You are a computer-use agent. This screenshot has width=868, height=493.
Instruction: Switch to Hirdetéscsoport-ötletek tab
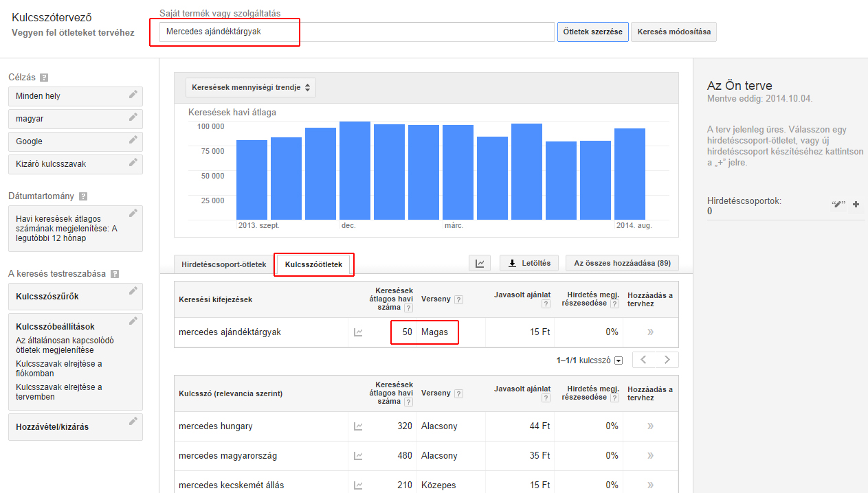223,264
